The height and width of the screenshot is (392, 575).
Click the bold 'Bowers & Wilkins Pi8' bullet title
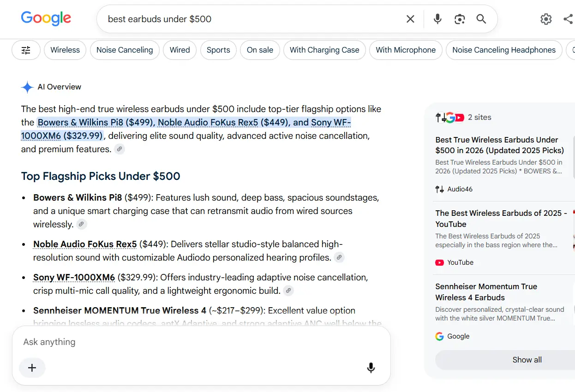pos(78,197)
